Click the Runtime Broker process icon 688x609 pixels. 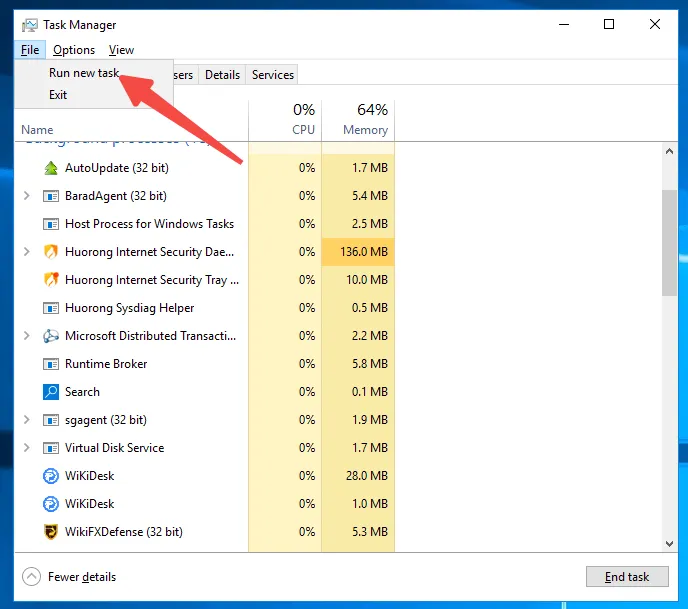click(51, 364)
